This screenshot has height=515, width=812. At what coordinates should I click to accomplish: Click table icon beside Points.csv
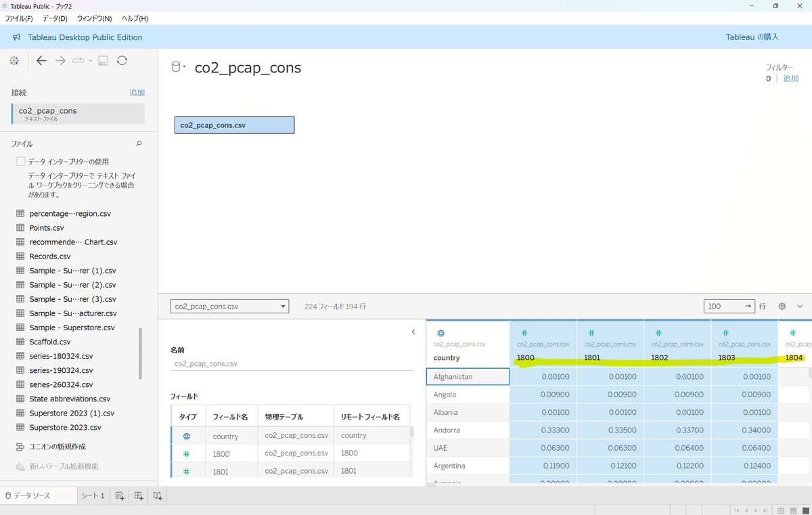(x=20, y=228)
